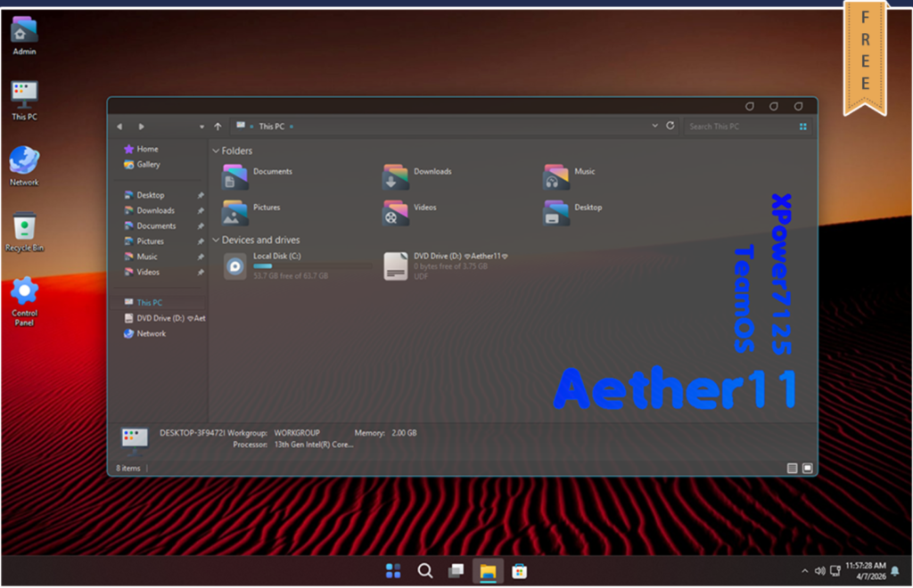Unpin Desktop from quick access sidebar
The width and height of the screenshot is (913, 588).
tap(201, 195)
